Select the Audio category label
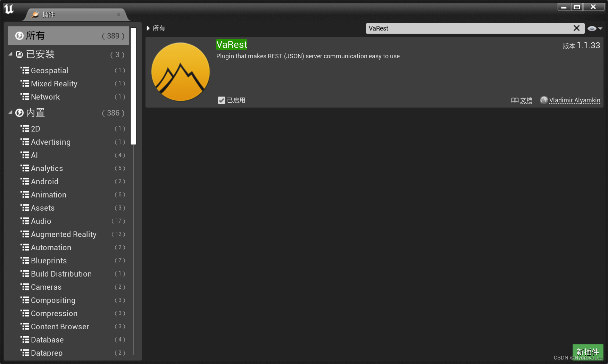Screen dimensions: 608x364 coord(41,221)
